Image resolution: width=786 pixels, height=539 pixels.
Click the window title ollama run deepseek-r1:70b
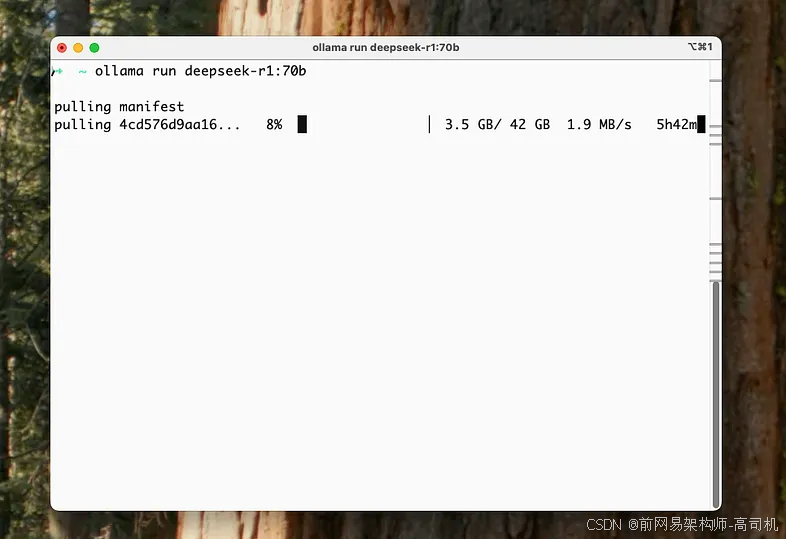coord(385,48)
